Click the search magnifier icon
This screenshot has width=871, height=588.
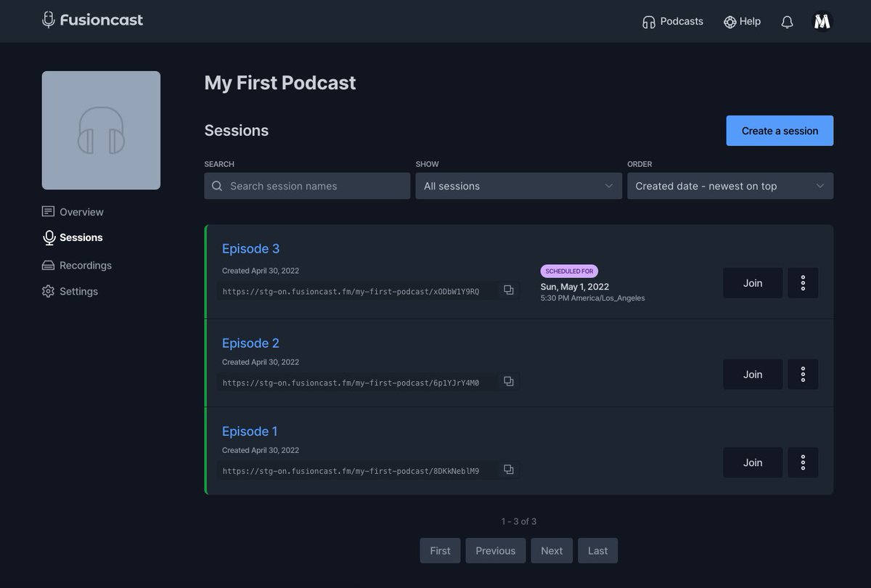pos(217,186)
